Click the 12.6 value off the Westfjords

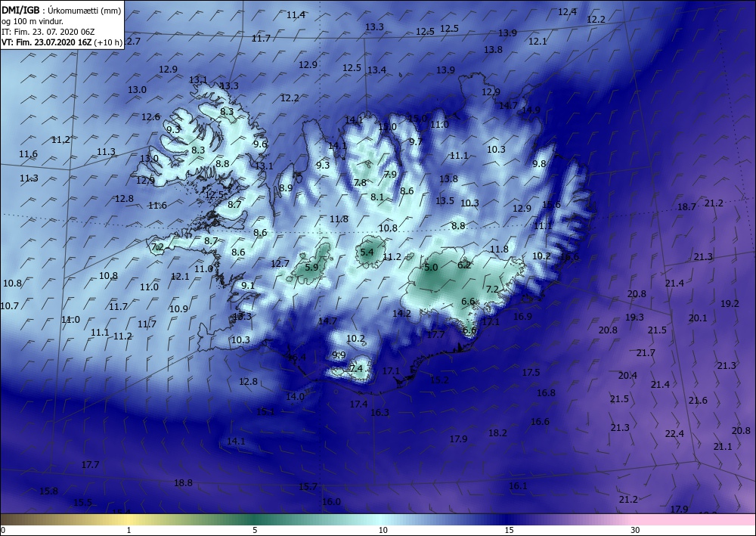click(150, 116)
